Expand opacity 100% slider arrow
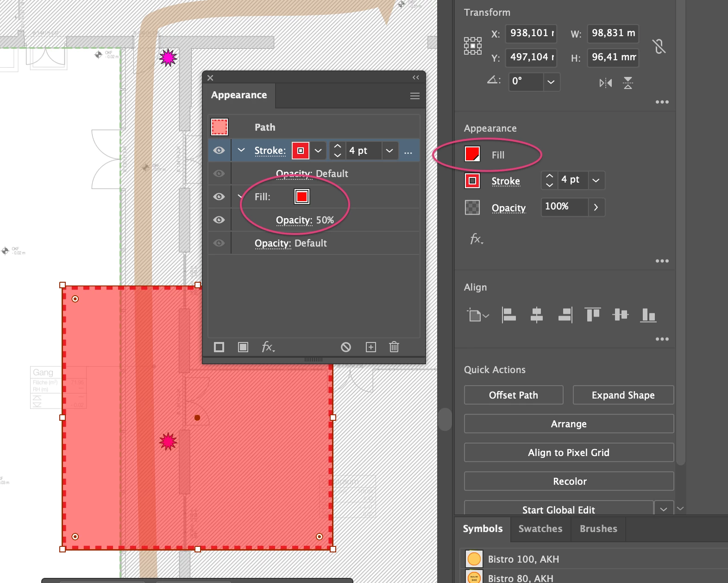Screen dimensions: 728x583 pyautogui.click(x=596, y=207)
